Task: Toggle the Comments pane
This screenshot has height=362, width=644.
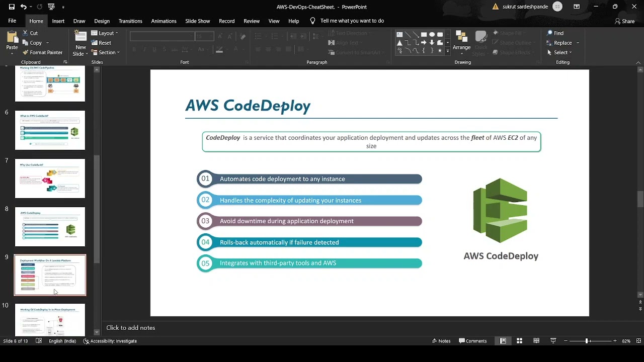Action: tap(473, 341)
